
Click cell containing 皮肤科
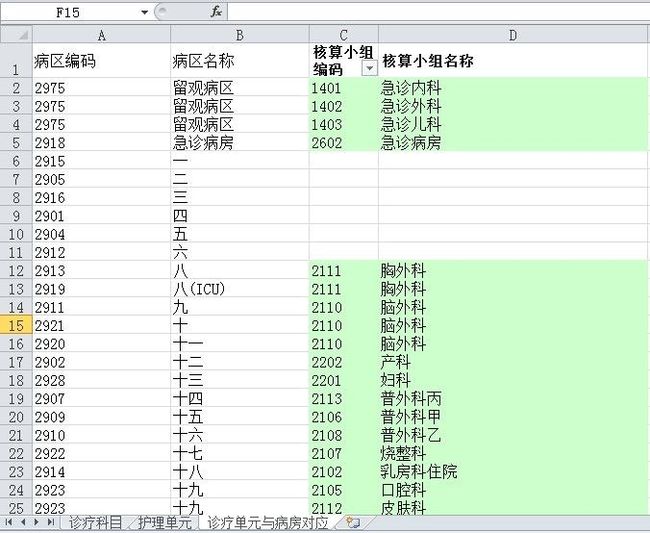click(513, 508)
